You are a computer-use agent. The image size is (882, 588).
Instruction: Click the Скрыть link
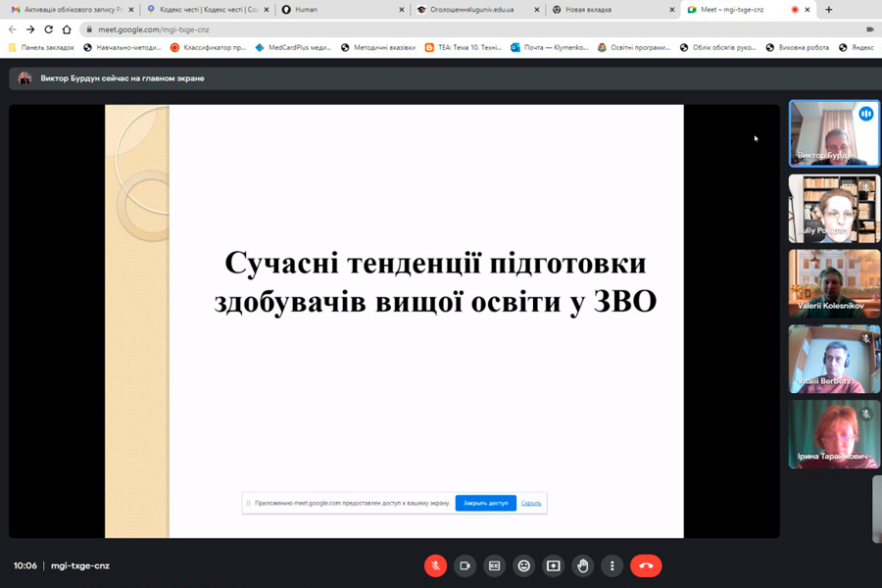point(531,503)
